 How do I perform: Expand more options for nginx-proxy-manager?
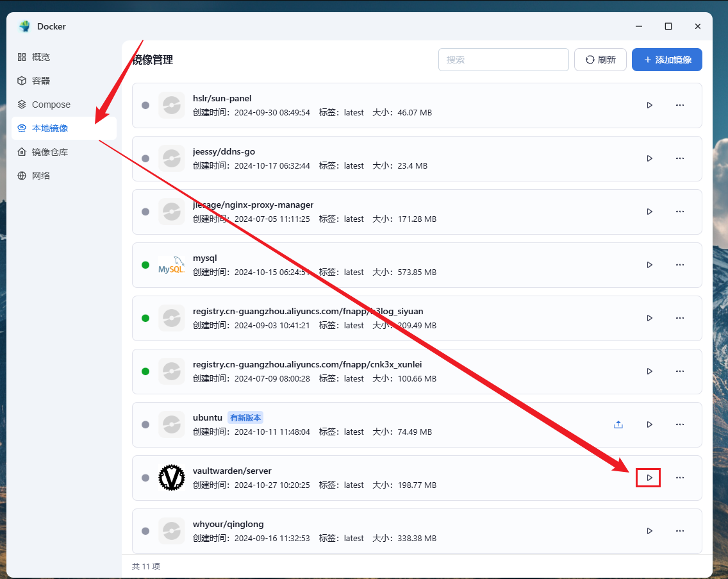coord(680,212)
